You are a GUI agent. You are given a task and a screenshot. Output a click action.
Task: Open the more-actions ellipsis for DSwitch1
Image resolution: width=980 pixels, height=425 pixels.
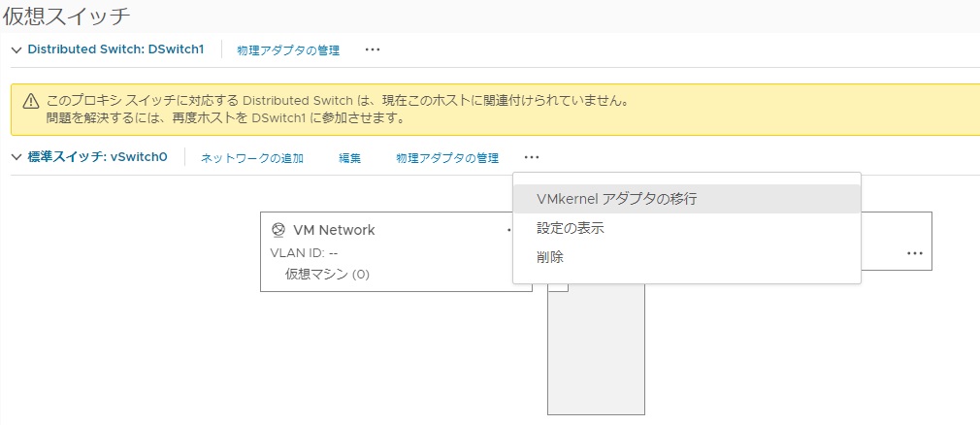373,50
